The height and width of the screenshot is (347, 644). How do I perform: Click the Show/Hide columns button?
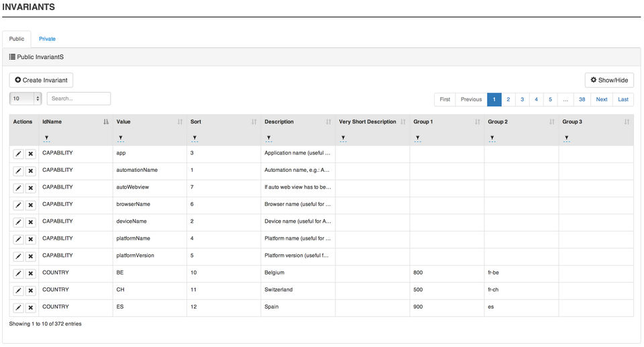(609, 80)
